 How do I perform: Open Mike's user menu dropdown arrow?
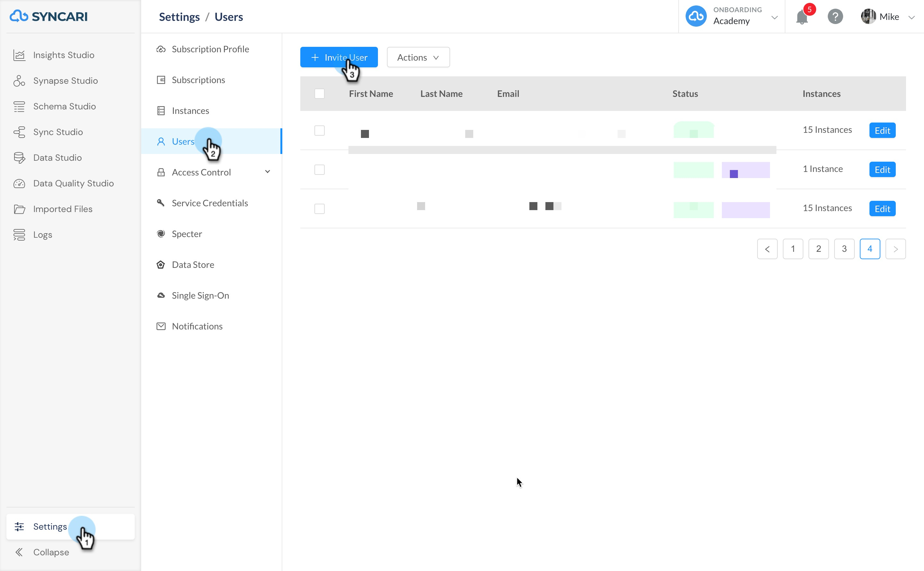(x=911, y=17)
